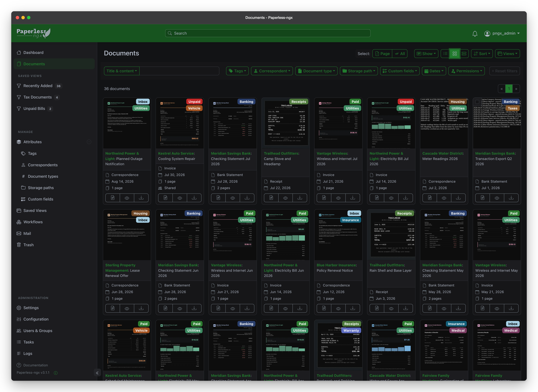The height and width of the screenshot is (392, 538).
Task: Click the search magnifier icon
Action: [170, 33]
